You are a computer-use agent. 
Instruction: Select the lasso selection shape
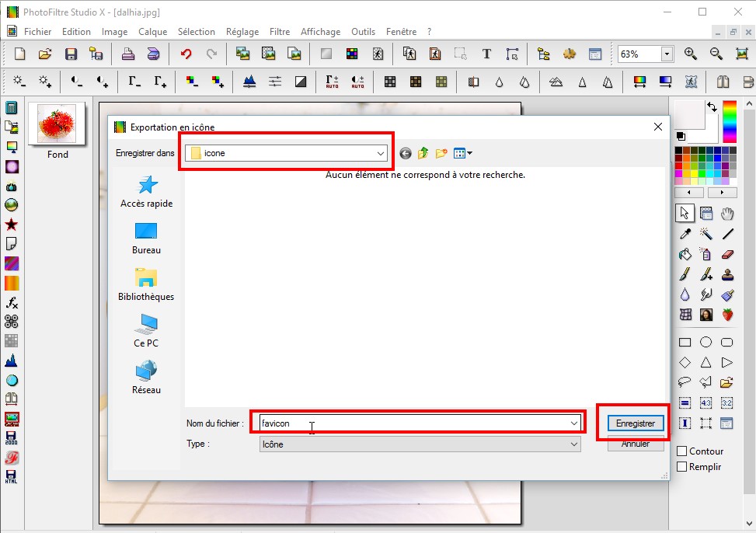685,382
